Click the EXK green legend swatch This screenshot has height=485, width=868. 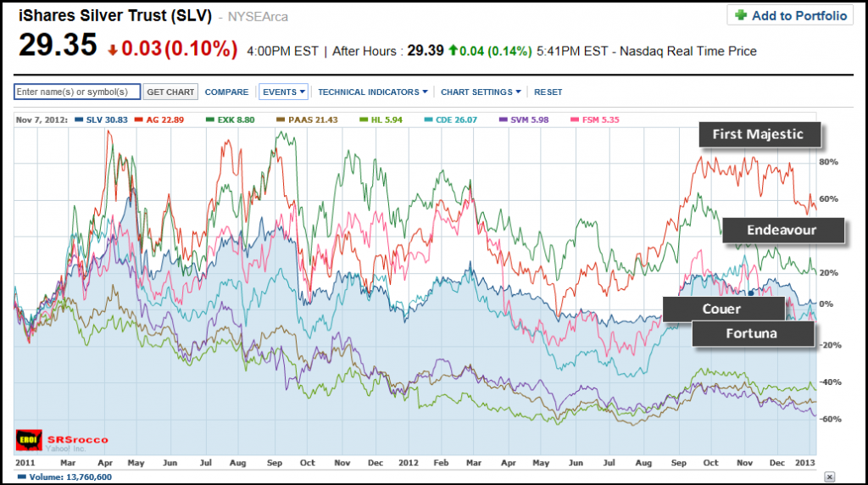[x=210, y=120]
